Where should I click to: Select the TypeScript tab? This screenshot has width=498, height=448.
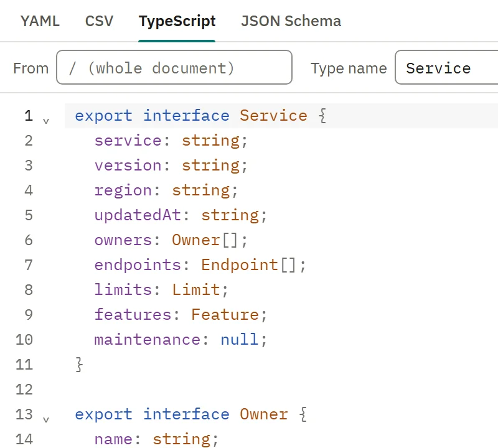pyautogui.click(x=177, y=21)
